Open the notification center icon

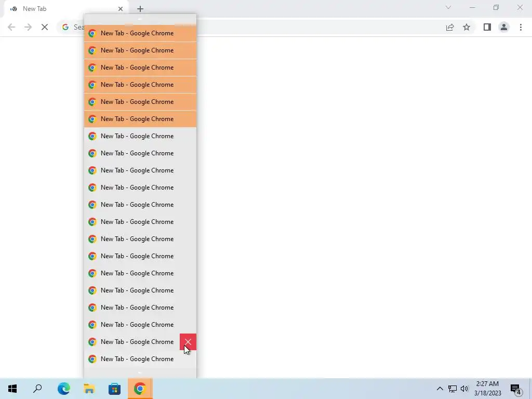click(516, 390)
